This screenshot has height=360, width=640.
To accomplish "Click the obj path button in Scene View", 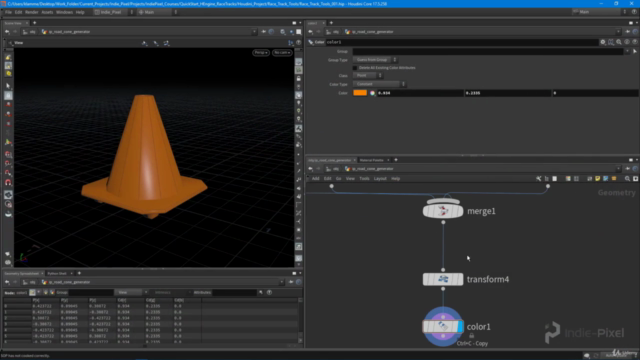I will tap(29, 32).
